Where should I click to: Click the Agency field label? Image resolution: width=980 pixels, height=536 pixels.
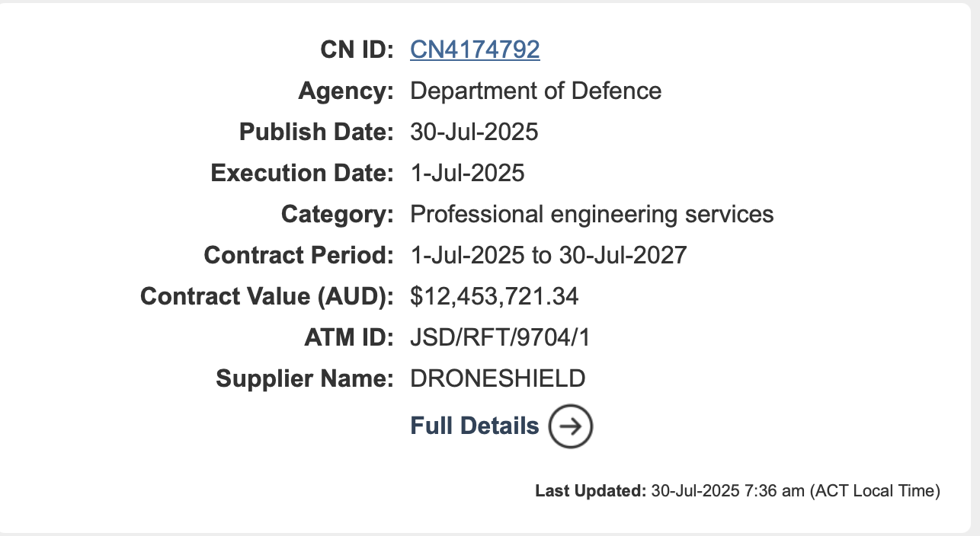pos(346,91)
